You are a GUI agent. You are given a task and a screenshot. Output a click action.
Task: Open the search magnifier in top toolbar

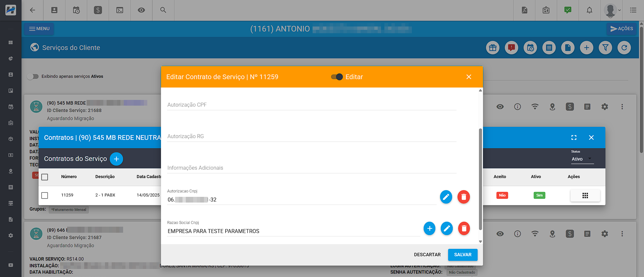click(x=163, y=10)
